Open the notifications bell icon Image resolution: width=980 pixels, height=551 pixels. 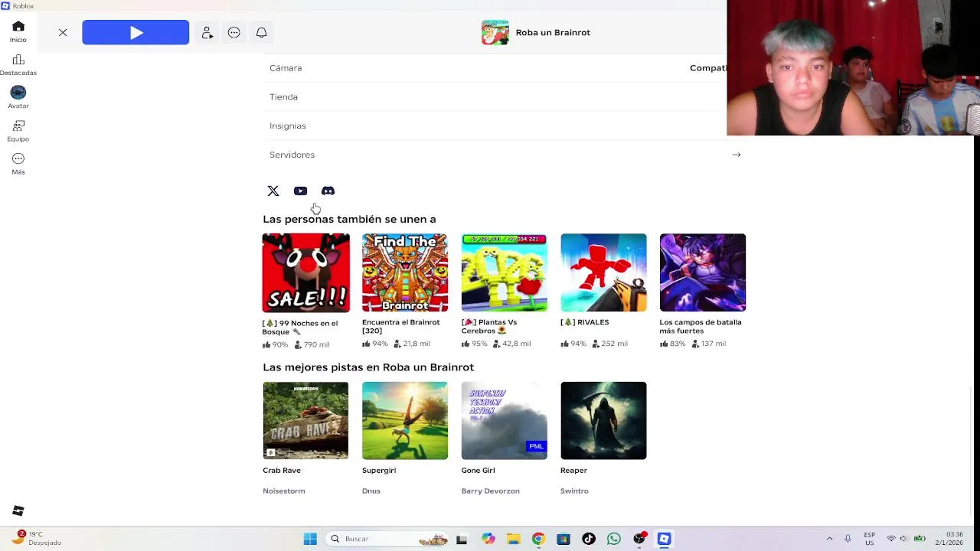262,33
